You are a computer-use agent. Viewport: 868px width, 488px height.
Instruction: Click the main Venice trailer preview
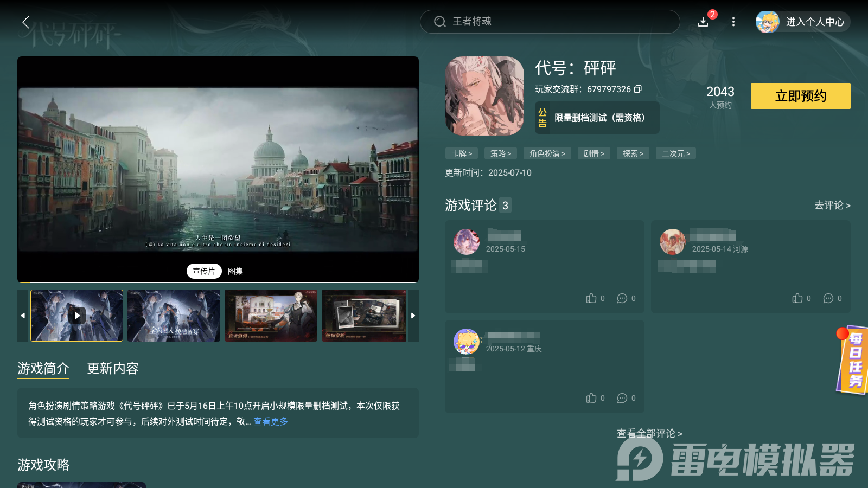click(x=218, y=169)
